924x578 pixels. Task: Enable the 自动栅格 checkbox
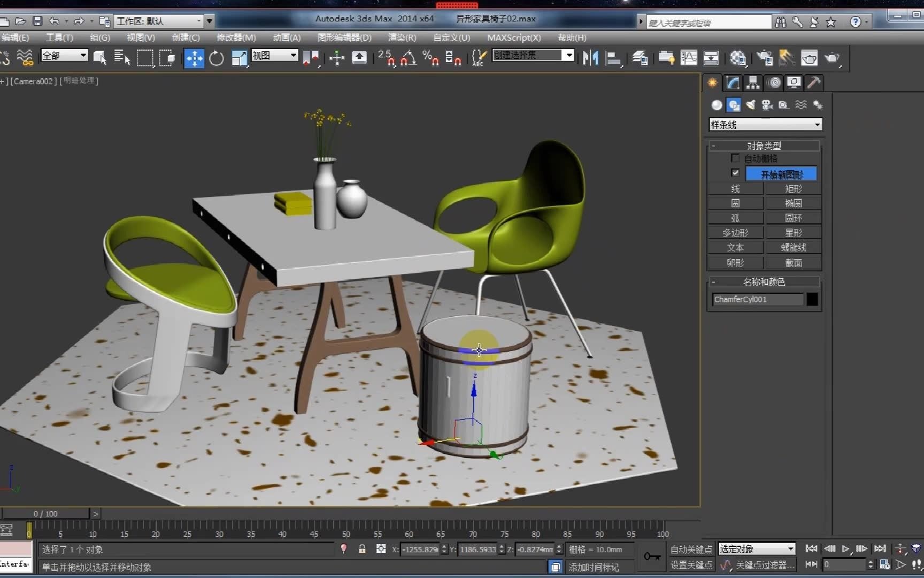click(x=735, y=158)
